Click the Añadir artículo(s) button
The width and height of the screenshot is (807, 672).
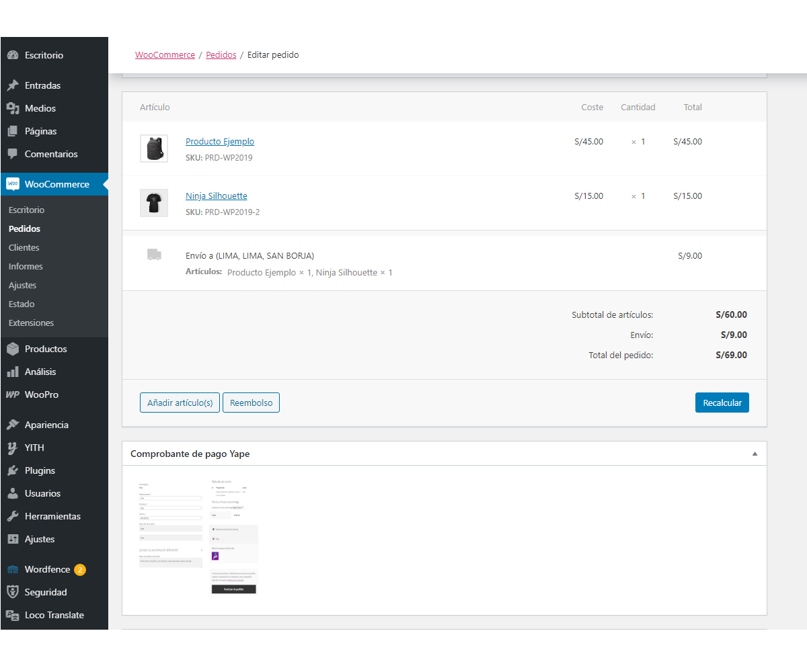click(180, 403)
